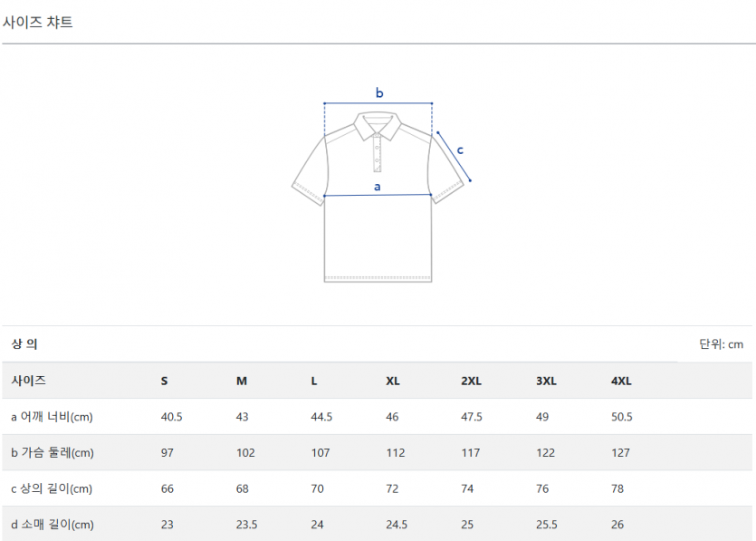The image size is (756, 541).
Task: Click the 'c 상의 길이(cm)' row label
Action: (x=52, y=488)
